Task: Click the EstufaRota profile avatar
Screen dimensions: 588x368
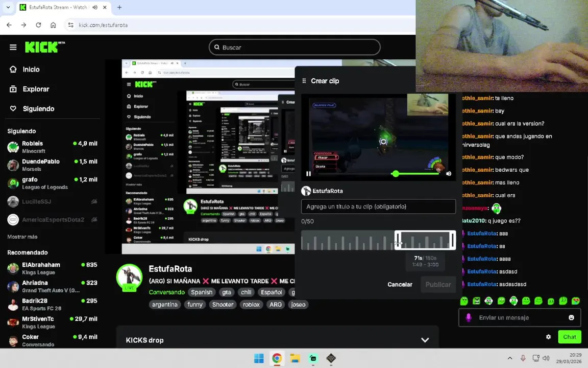Action: (x=129, y=277)
